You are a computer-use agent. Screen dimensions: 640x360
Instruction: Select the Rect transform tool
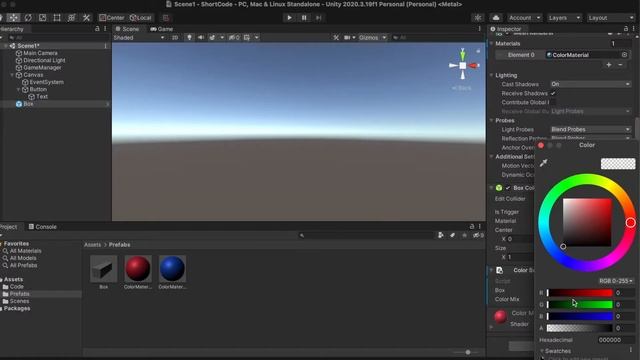tap(57, 18)
